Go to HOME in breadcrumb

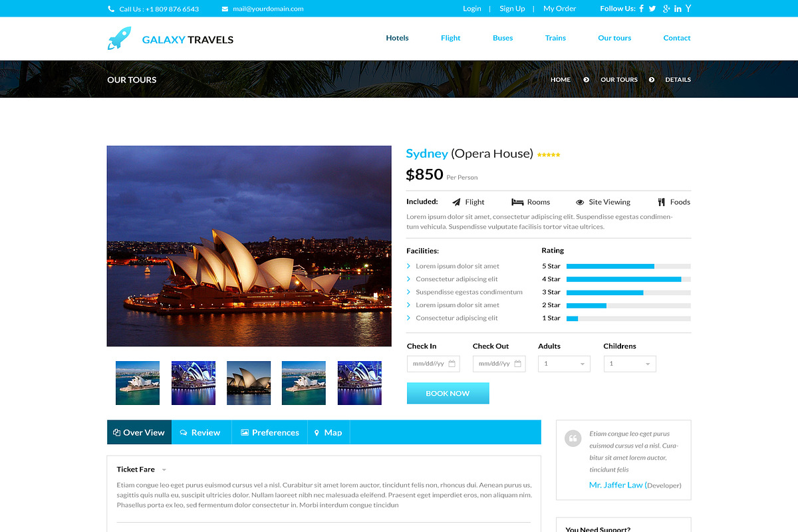coord(561,80)
